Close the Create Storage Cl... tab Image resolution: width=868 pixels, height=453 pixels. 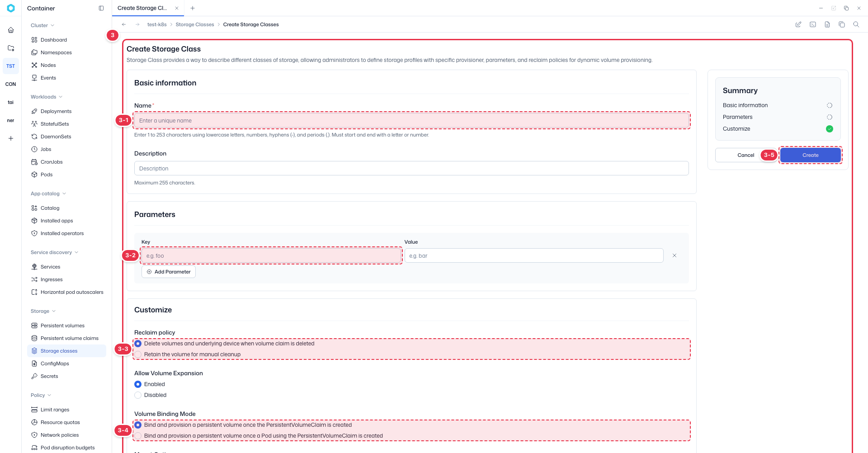point(177,8)
